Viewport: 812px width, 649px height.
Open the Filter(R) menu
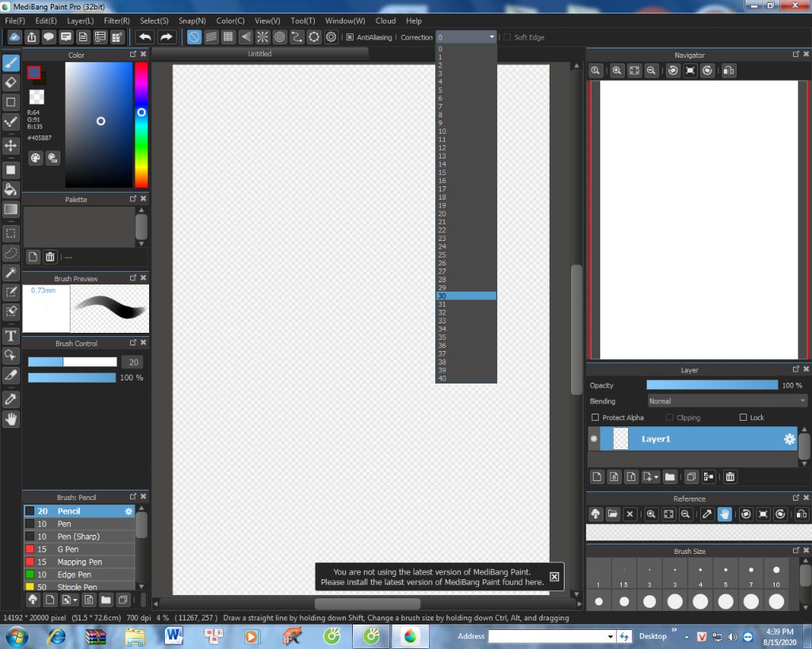tap(117, 21)
